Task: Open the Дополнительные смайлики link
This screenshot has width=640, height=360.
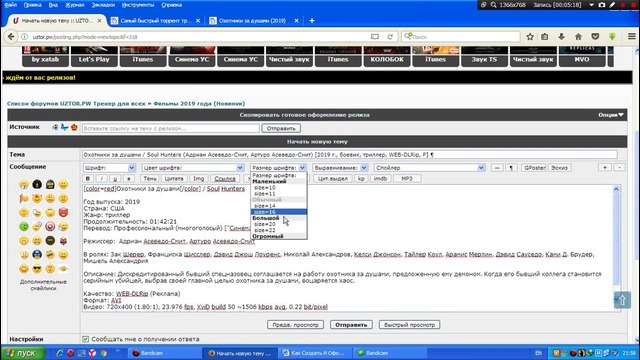Action: pos(43,285)
